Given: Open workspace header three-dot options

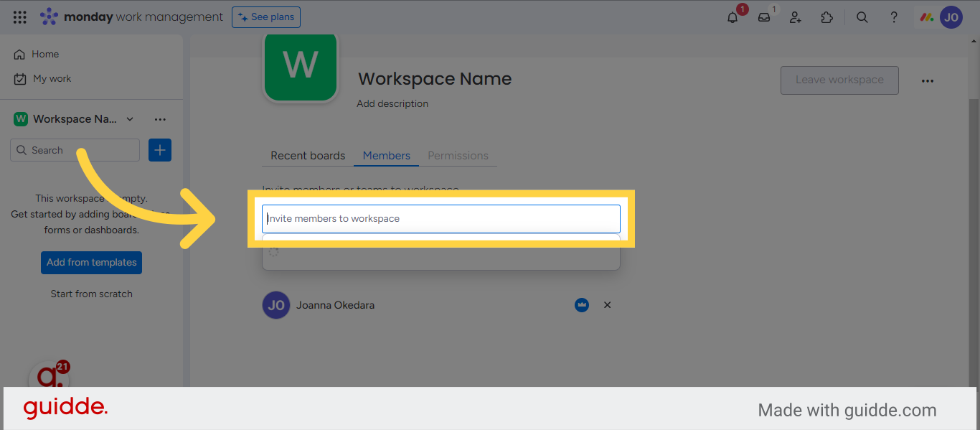Looking at the screenshot, I should pos(928,80).
